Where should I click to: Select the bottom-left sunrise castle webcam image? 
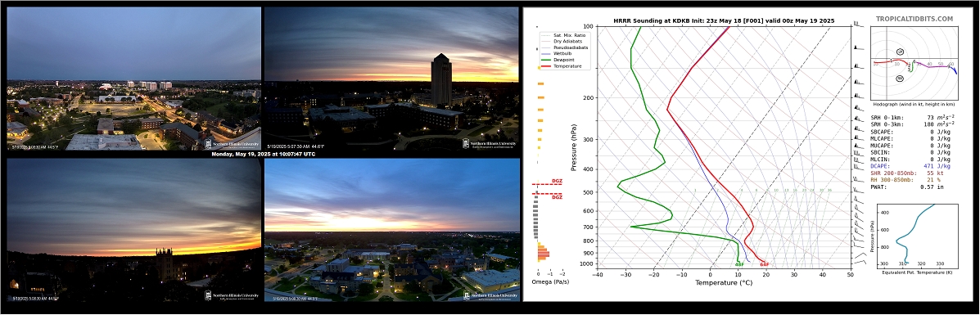(133, 230)
